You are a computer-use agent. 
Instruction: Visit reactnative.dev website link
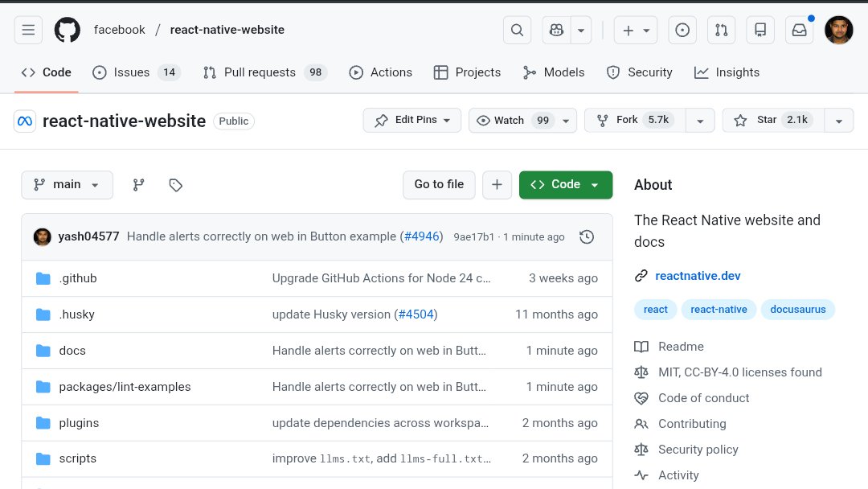point(698,276)
